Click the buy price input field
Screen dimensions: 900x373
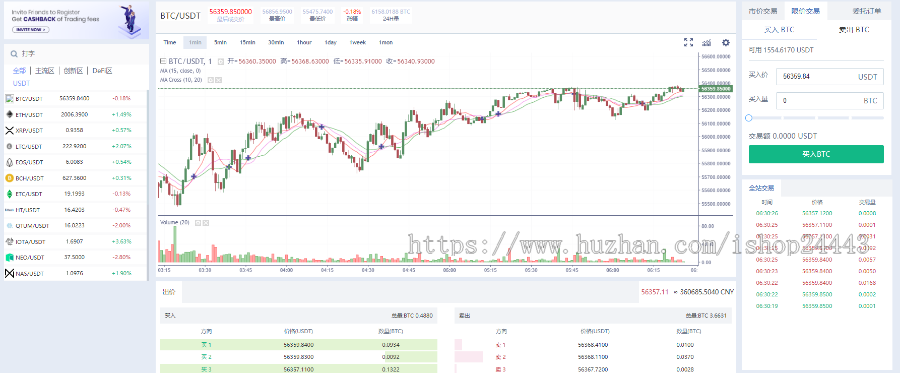click(x=829, y=76)
